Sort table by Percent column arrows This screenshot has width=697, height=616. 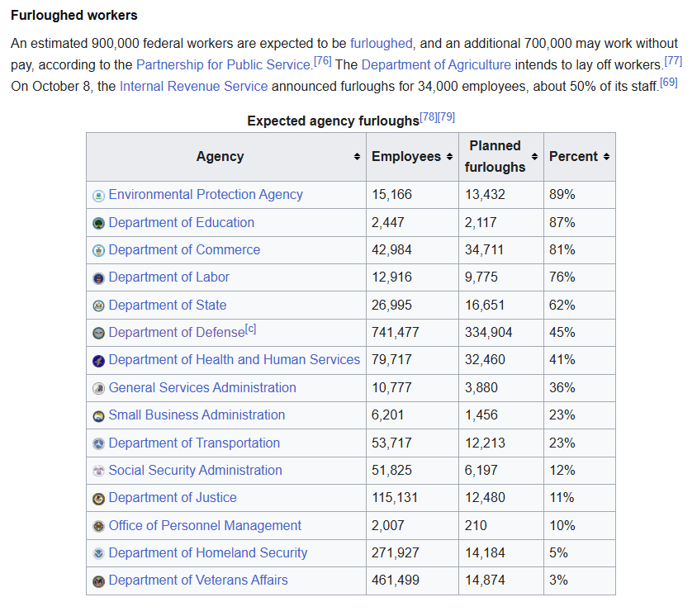(x=606, y=156)
